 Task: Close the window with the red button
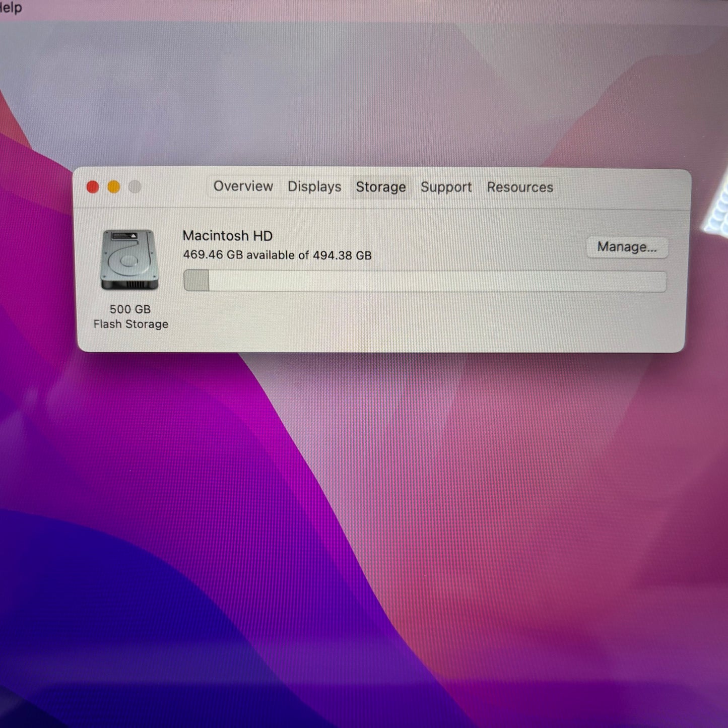click(x=93, y=187)
